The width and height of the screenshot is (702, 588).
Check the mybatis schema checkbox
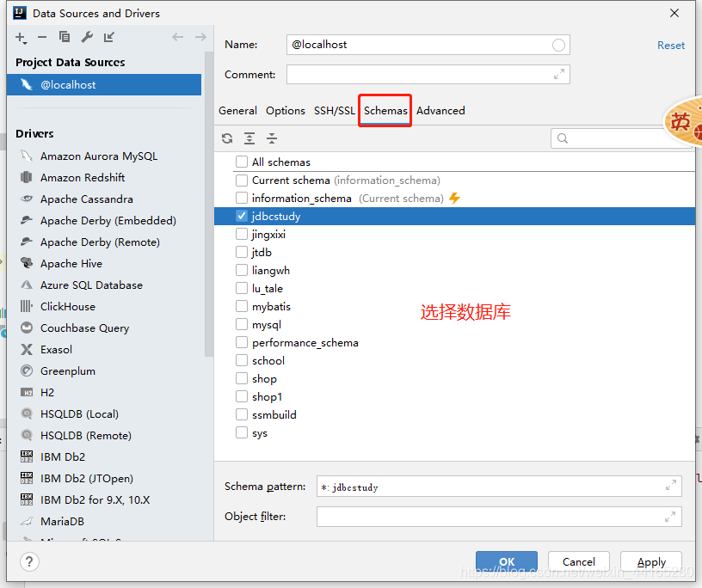point(242,306)
